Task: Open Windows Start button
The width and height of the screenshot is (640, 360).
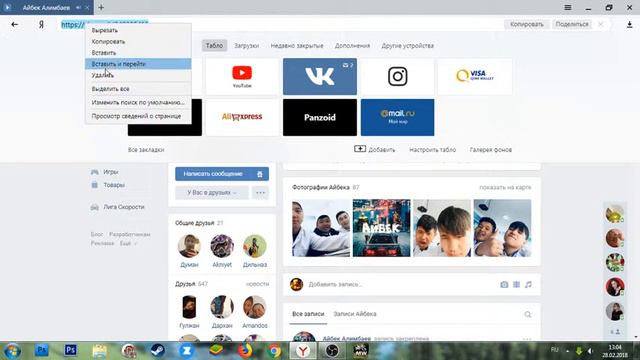Action: [12, 351]
